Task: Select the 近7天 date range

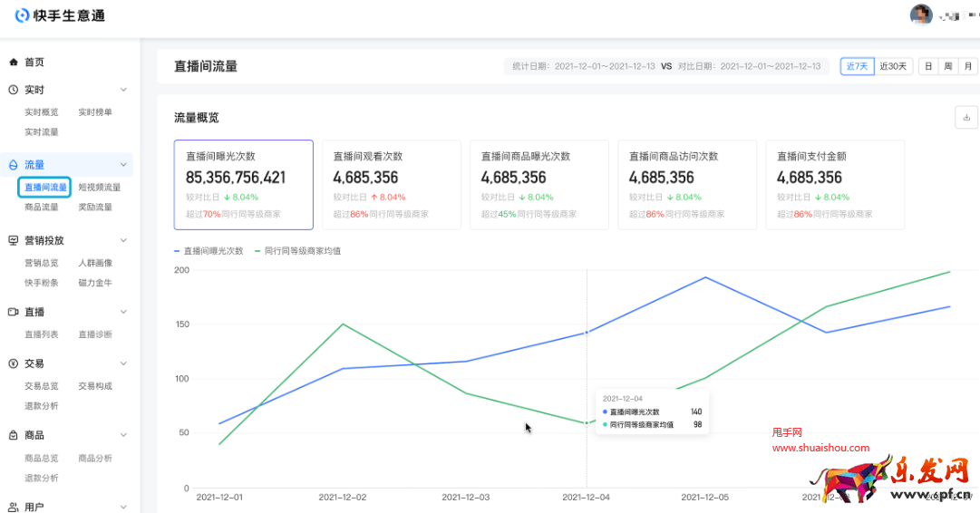Action: 857,66
